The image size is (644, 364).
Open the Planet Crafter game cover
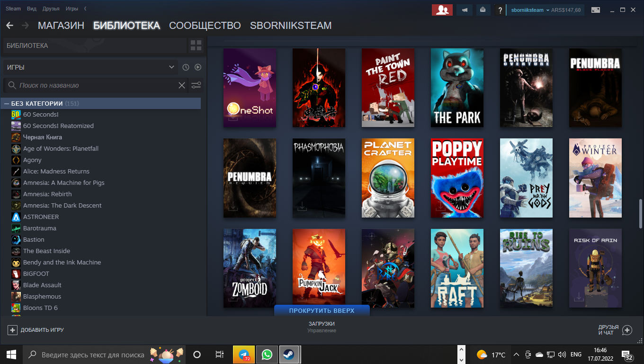388,178
